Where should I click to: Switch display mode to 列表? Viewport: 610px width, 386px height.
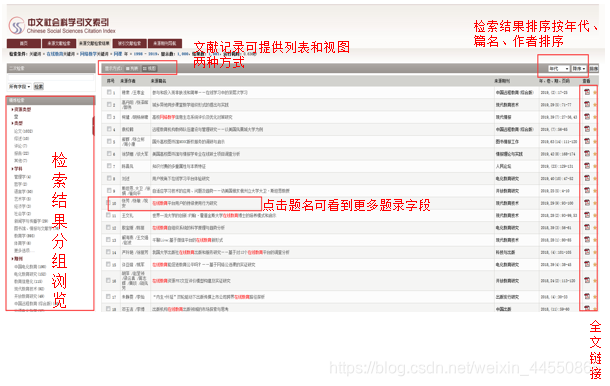coord(132,68)
